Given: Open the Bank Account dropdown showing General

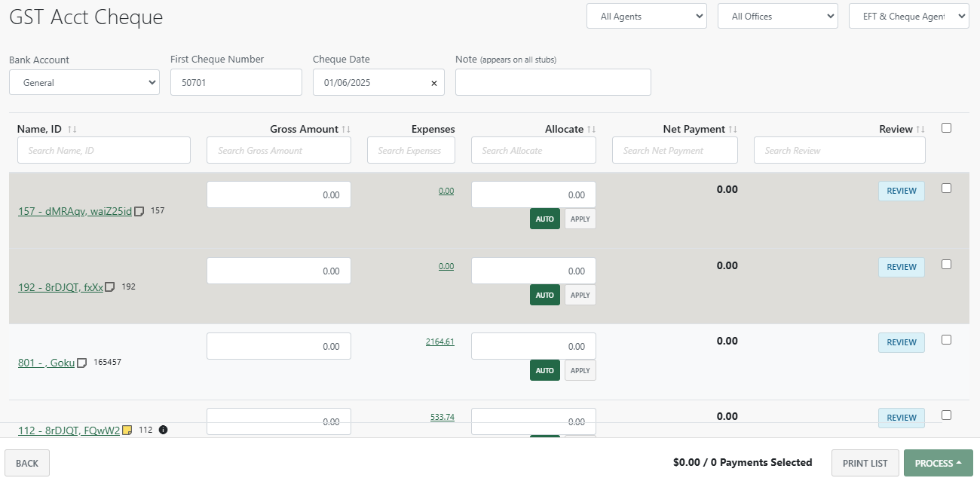Looking at the screenshot, I should [x=84, y=82].
